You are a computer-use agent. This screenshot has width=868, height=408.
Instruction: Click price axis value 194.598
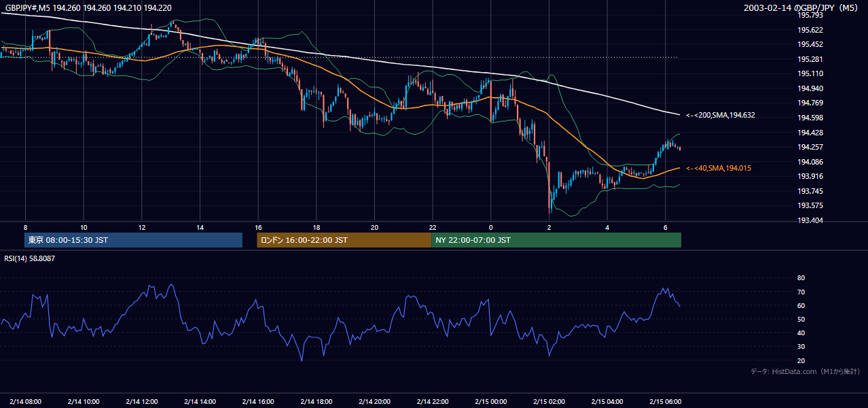[x=810, y=118]
